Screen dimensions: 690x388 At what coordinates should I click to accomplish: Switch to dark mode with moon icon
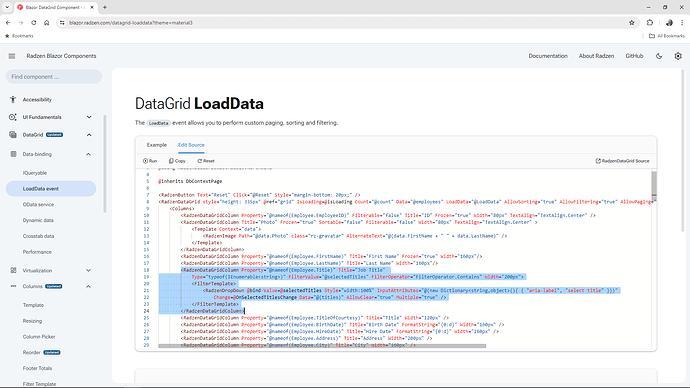(x=659, y=56)
